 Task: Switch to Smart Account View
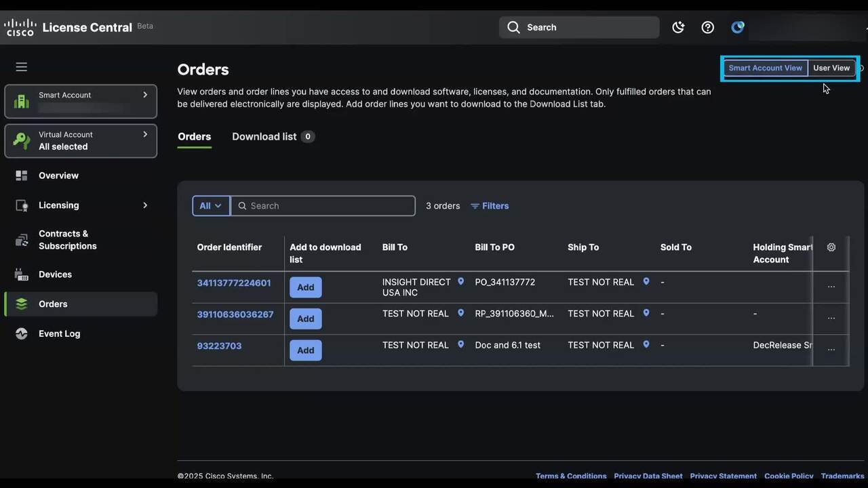[x=765, y=68]
